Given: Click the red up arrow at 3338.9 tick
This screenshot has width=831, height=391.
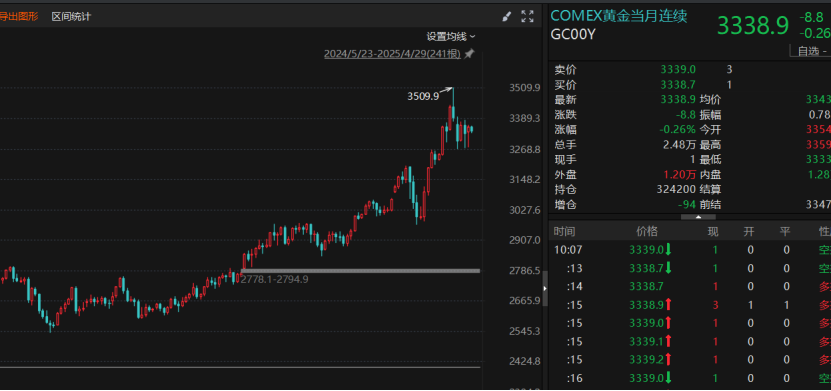Looking at the screenshot, I should pos(668,305).
